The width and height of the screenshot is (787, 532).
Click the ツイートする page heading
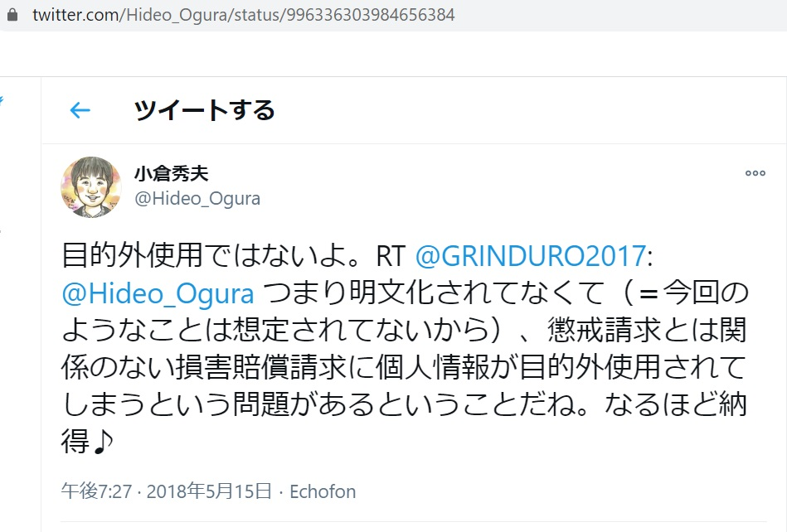204,110
